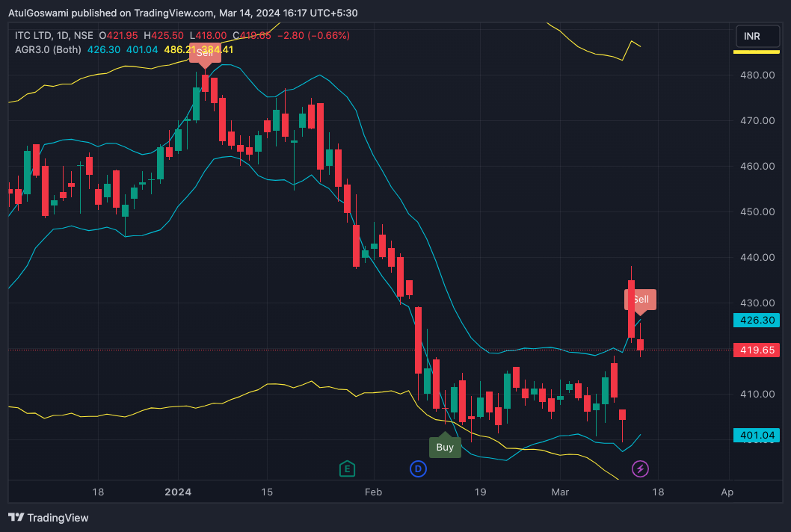Click the L418.00 low value in legend
The image size is (791, 532).
pyautogui.click(x=208, y=35)
